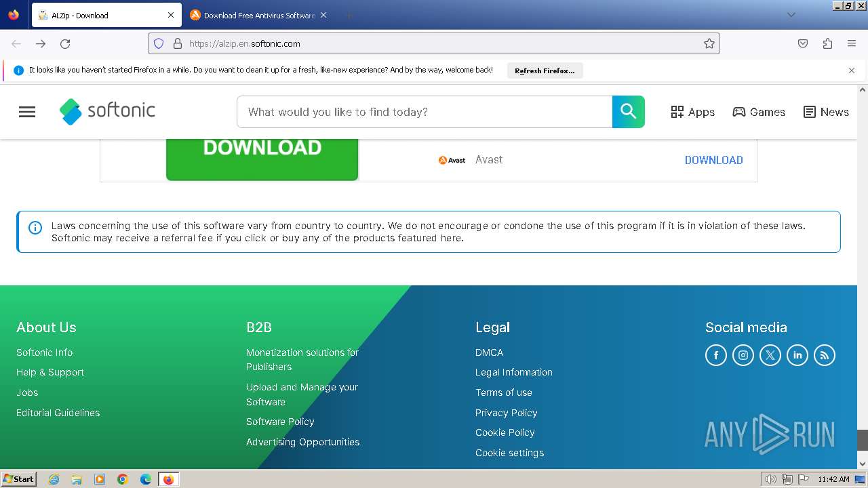
Task: Click Firefox icon in taskbar
Action: (x=168, y=479)
